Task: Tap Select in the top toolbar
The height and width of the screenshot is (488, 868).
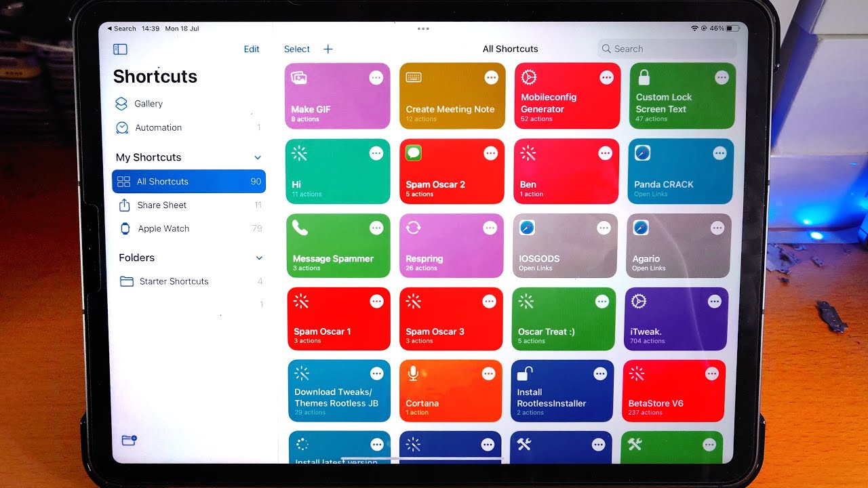Action: coord(297,49)
